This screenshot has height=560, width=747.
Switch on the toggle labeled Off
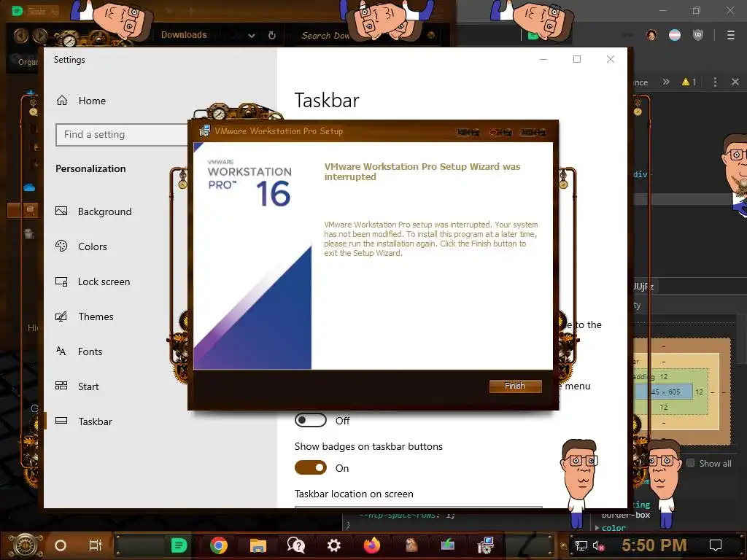click(x=311, y=421)
